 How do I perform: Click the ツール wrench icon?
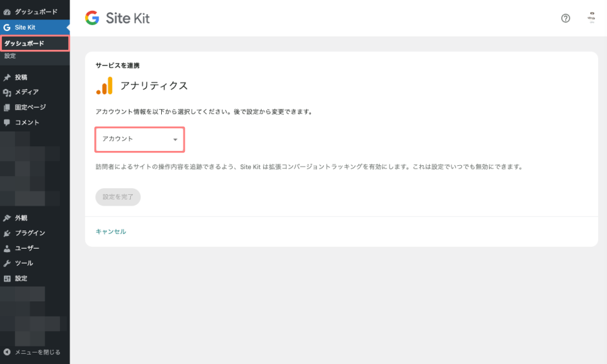[x=7, y=264]
